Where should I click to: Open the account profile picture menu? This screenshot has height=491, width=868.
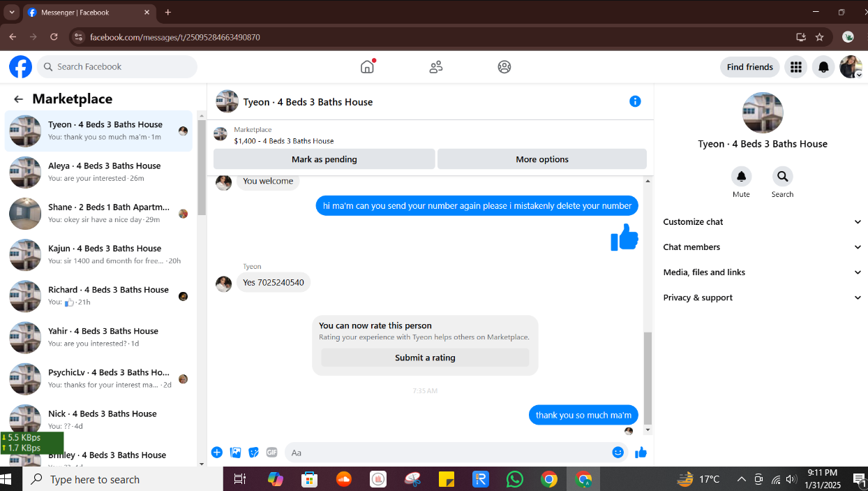tap(851, 67)
